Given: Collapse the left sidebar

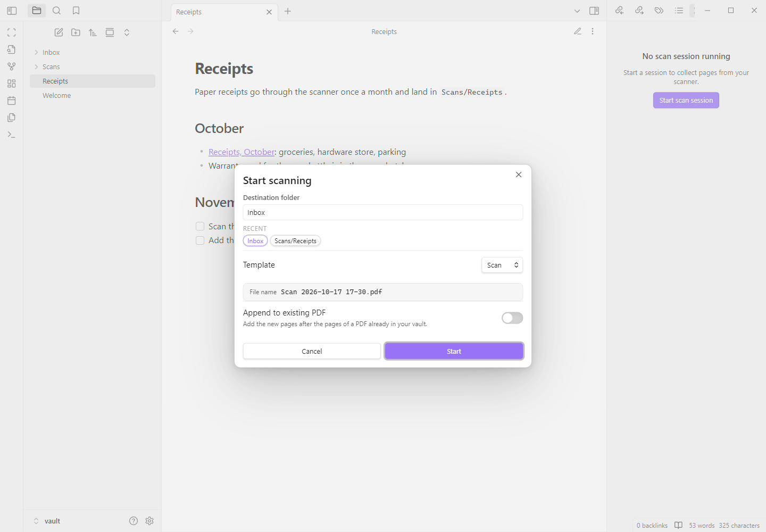Looking at the screenshot, I should click(x=12, y=11).
